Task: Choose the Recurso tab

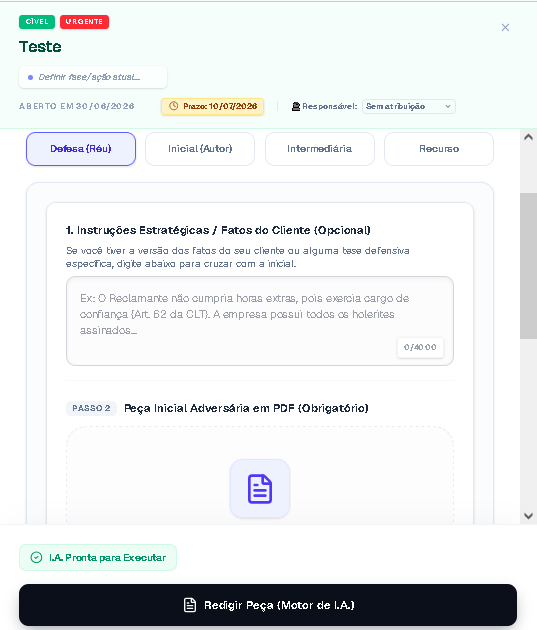Action: tap(439, 149)
